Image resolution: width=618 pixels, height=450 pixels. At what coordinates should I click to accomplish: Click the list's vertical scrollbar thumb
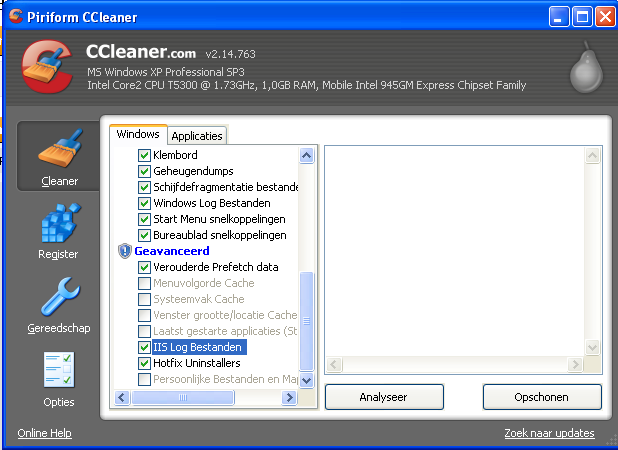pyautogui.click(x=307, y=321)
